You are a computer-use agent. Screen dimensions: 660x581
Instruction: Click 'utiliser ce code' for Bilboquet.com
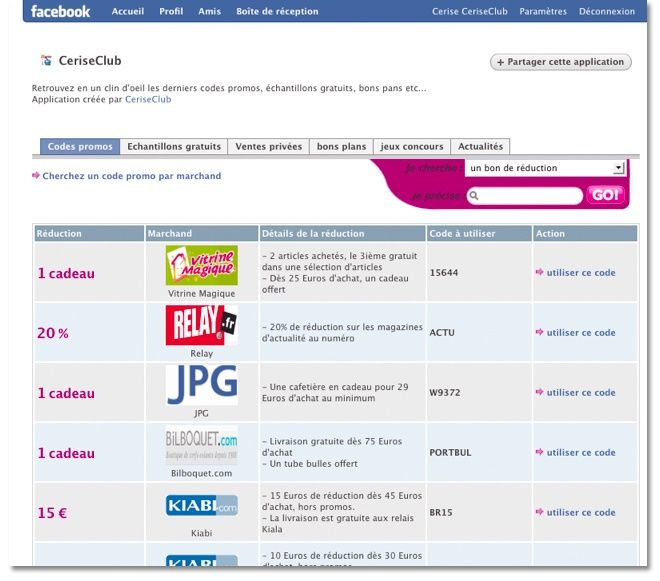click(581, 452)
